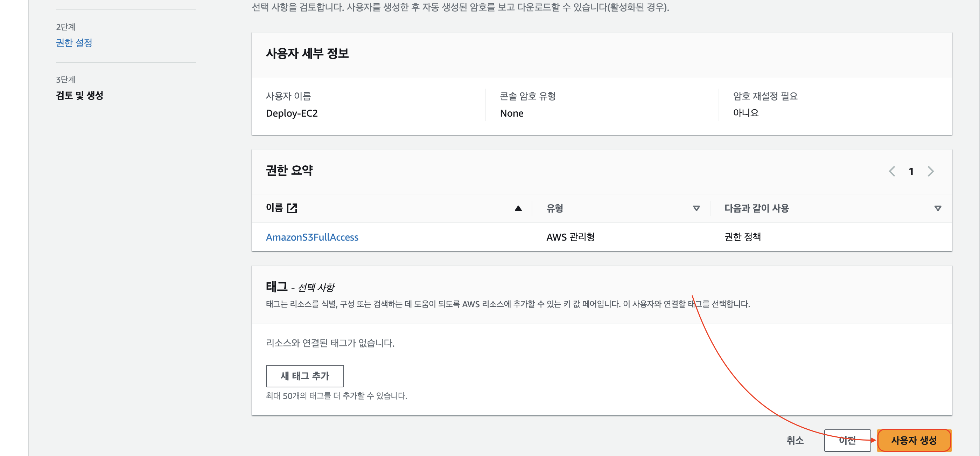Cancel user creation with 취소
This screenshot has width=980, height=456.
pos(795,440)
